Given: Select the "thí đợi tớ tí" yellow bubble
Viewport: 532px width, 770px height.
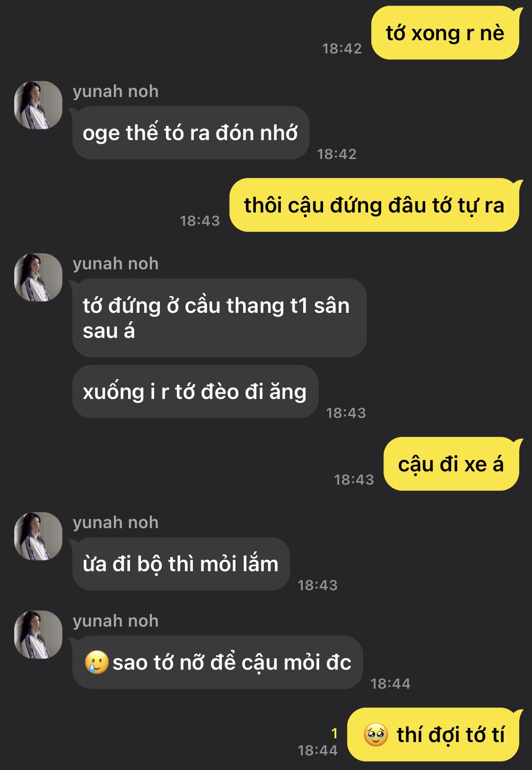Looking at the screenshot, I should tap(433, 735).
